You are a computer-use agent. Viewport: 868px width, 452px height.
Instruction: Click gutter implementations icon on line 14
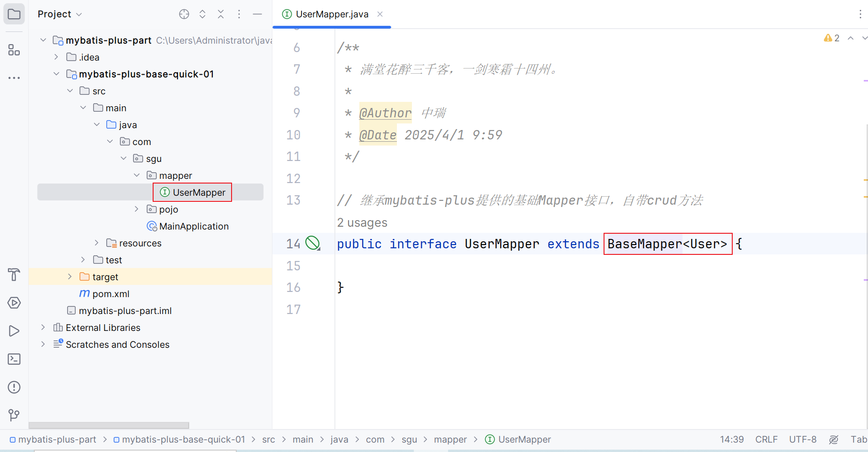pos(313,243)
